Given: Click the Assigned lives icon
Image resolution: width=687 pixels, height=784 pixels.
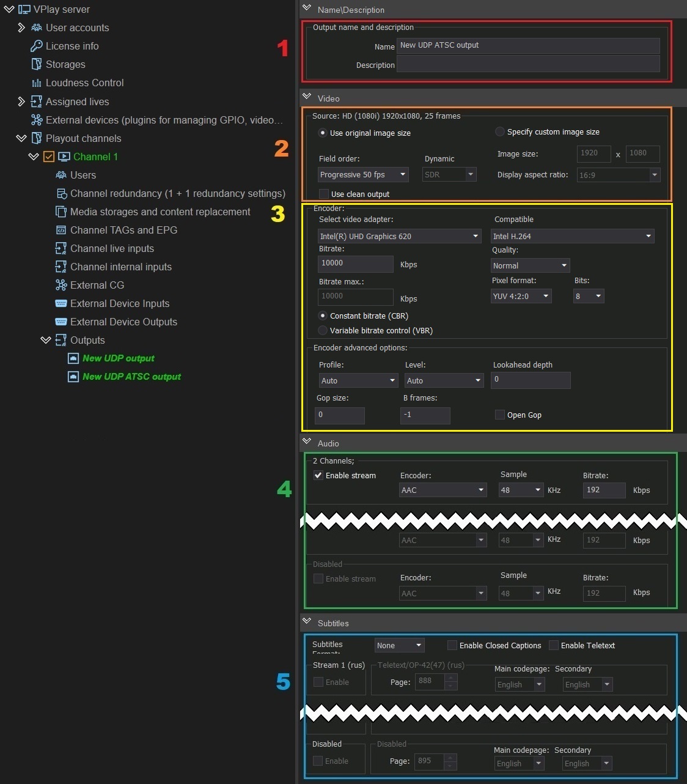Looking at the screenshot, I should [x=37, y=102].
